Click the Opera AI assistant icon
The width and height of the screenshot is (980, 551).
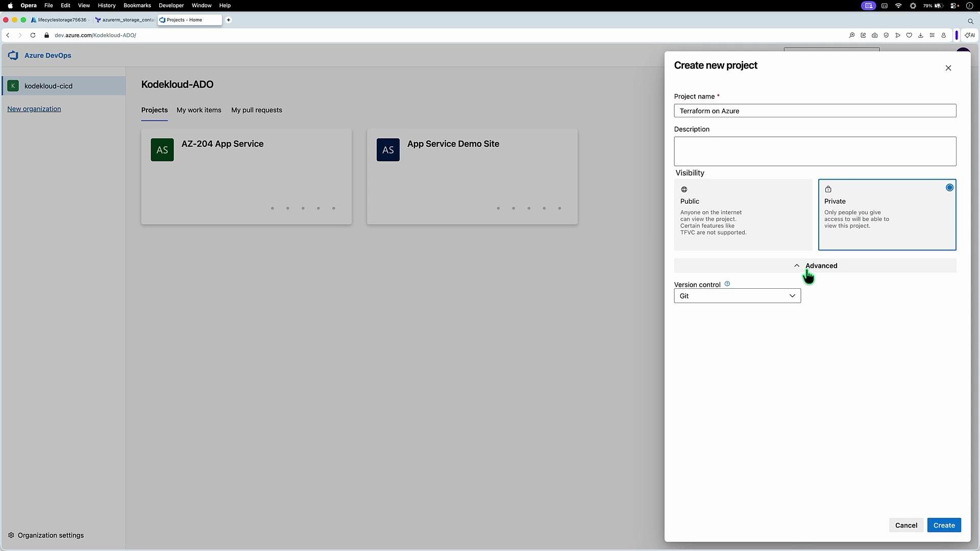[x=970, y=35]
